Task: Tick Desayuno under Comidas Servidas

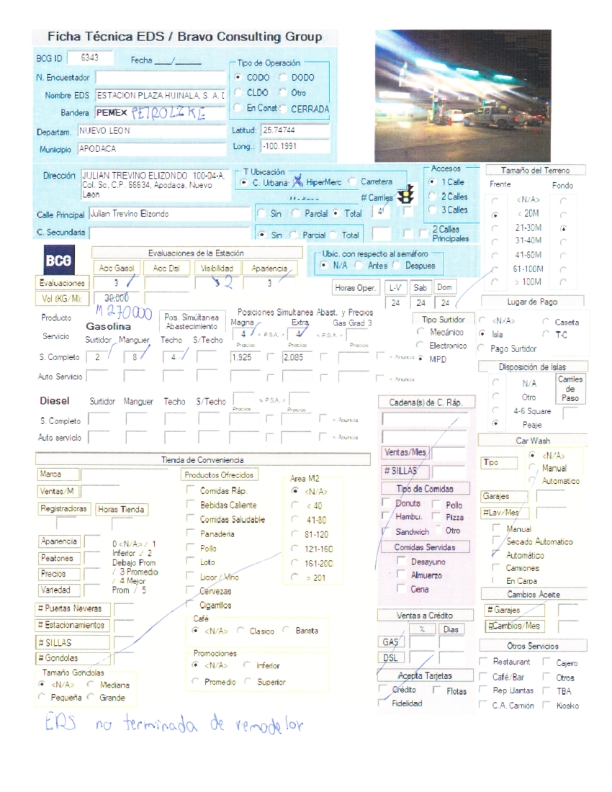Action: [401, 561]
